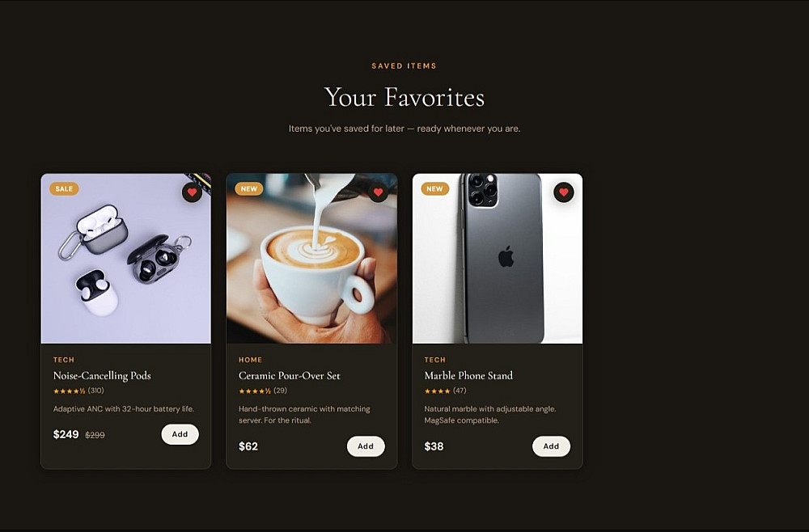Click the NEW badge on the phone image
The height and width of the screenshot is (532, 809).
[434, 188]
